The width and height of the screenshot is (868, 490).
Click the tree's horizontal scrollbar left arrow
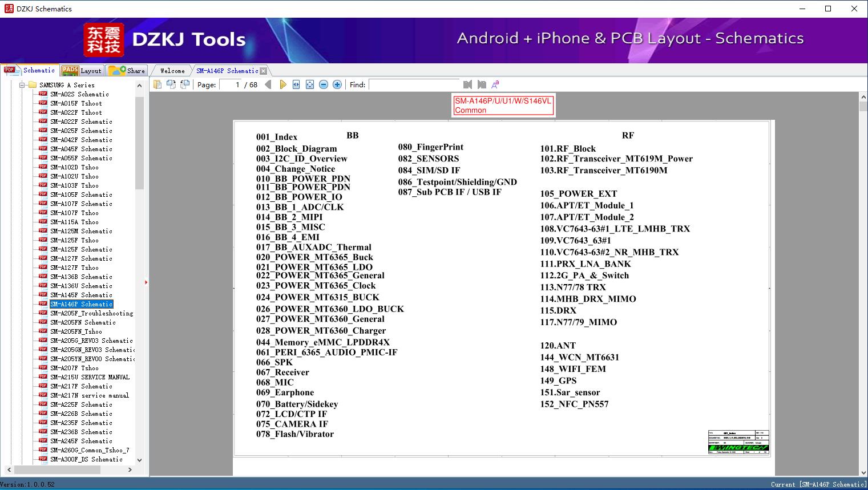click(x=9, y=469)
